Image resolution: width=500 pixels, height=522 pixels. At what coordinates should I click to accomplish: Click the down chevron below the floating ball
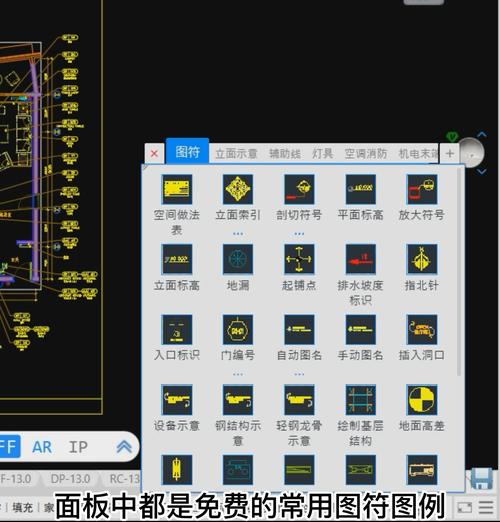click(482, 172)
